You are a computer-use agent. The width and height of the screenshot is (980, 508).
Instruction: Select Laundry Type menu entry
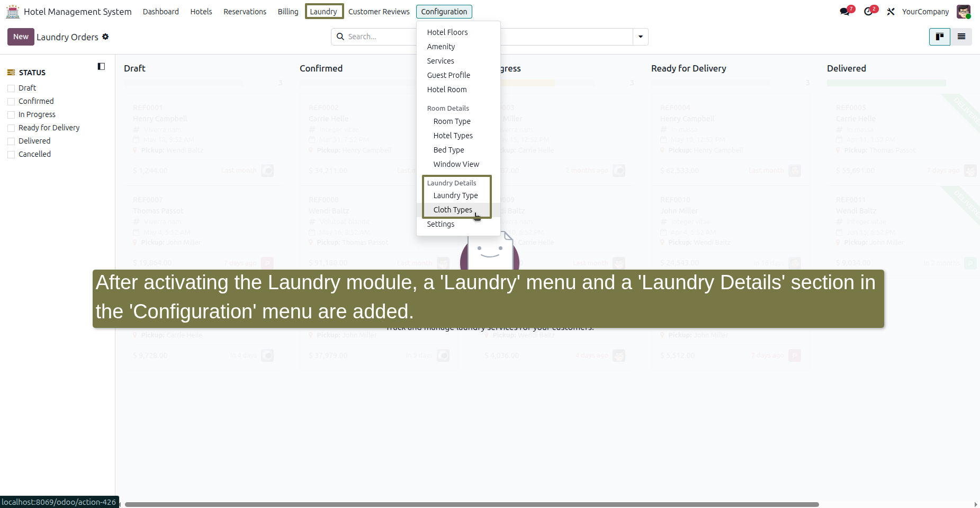458,195
